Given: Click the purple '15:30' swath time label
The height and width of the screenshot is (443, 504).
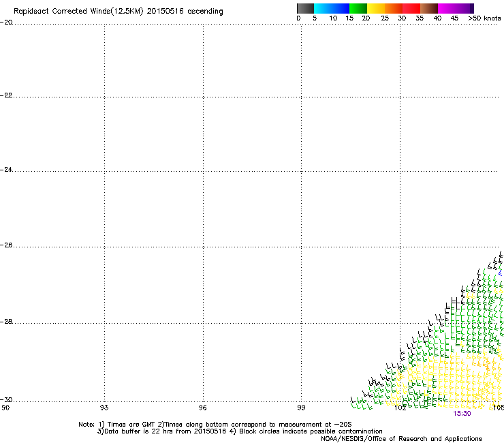Looking at the screenshot, I should click(462, 414).
